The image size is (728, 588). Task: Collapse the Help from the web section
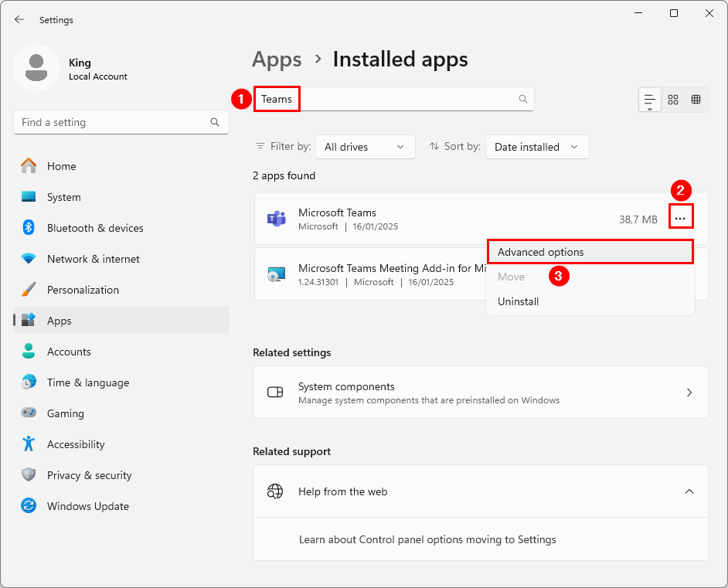(689, 491)
